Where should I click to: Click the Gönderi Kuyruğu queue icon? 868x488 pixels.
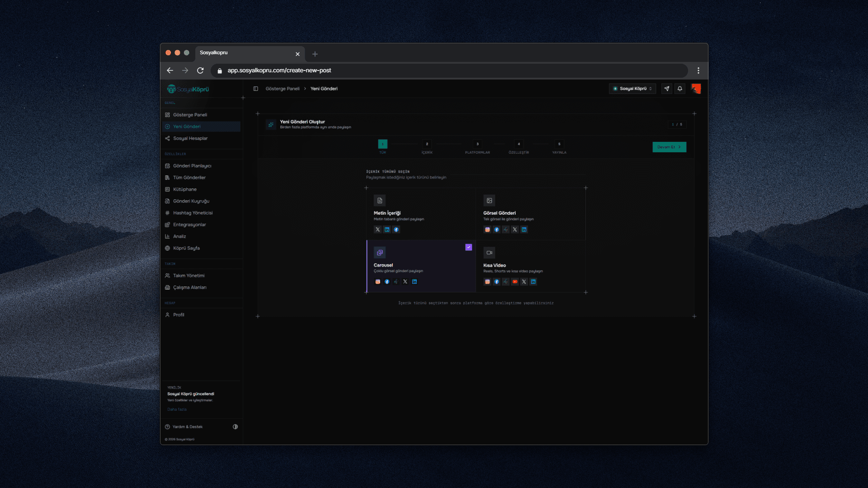167,201
